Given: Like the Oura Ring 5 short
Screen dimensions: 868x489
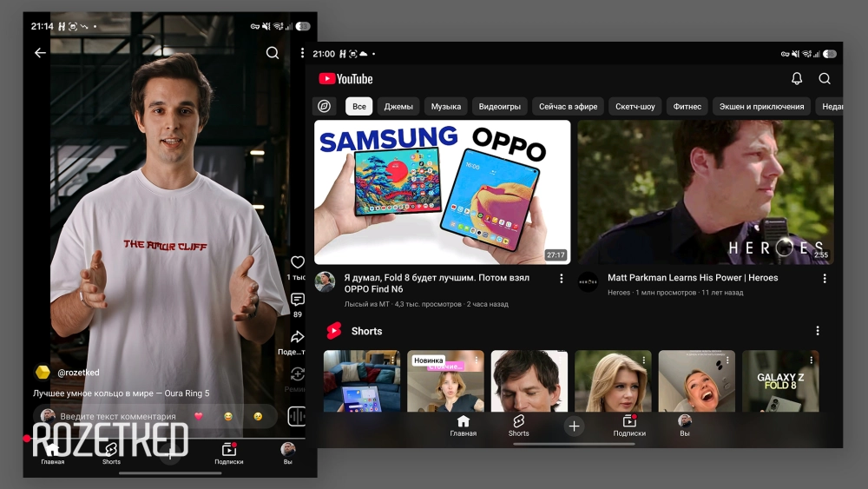Looking at the screenshot, I should click(x=298, y=262).
